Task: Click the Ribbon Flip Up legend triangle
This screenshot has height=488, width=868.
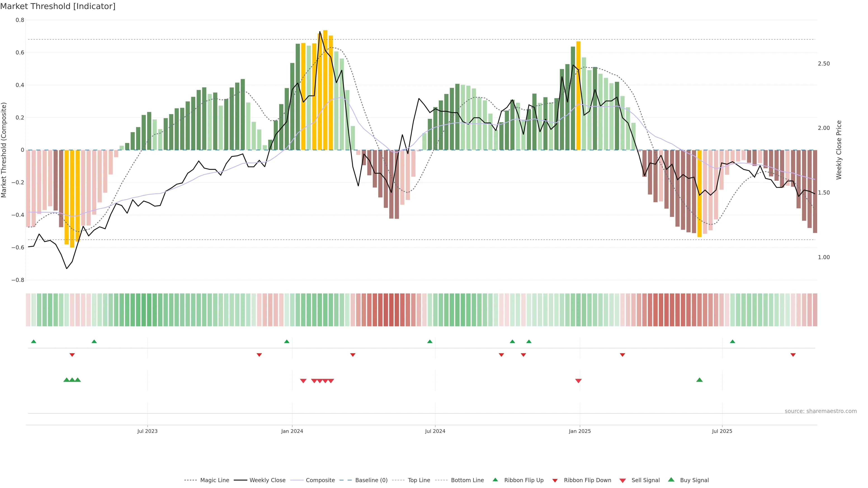Action: [x=495, y=480]
